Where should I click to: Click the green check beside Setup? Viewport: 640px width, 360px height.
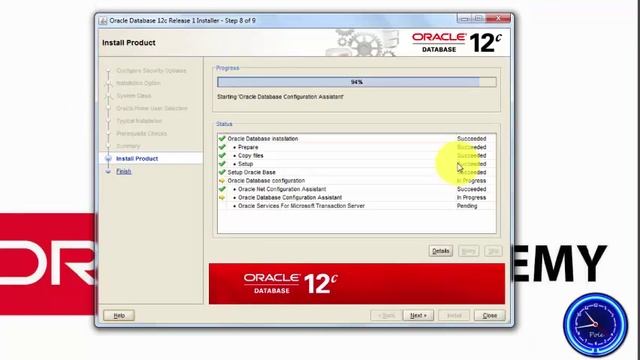click(x=222, y=164)
